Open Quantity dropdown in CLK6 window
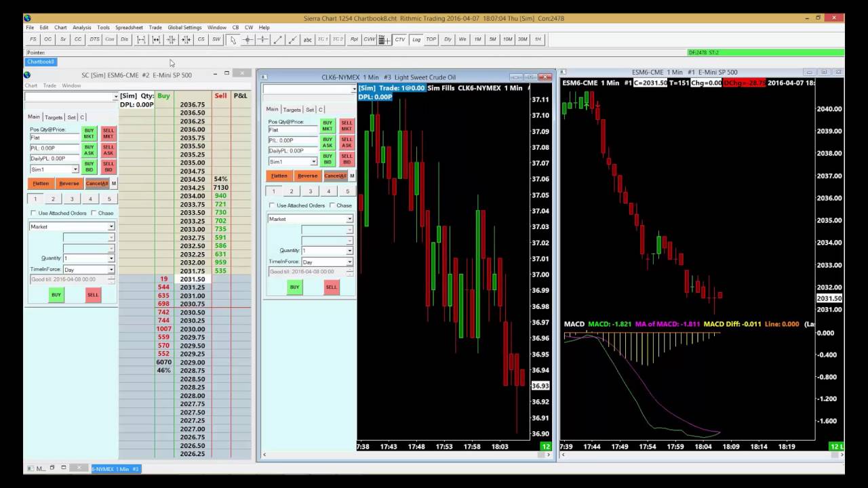 [x=327, y=251]
